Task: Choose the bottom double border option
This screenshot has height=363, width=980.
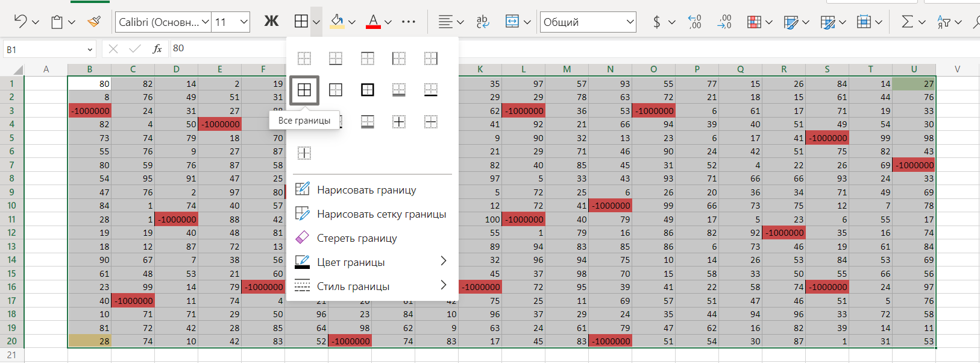Action: [x=398, y=90]
